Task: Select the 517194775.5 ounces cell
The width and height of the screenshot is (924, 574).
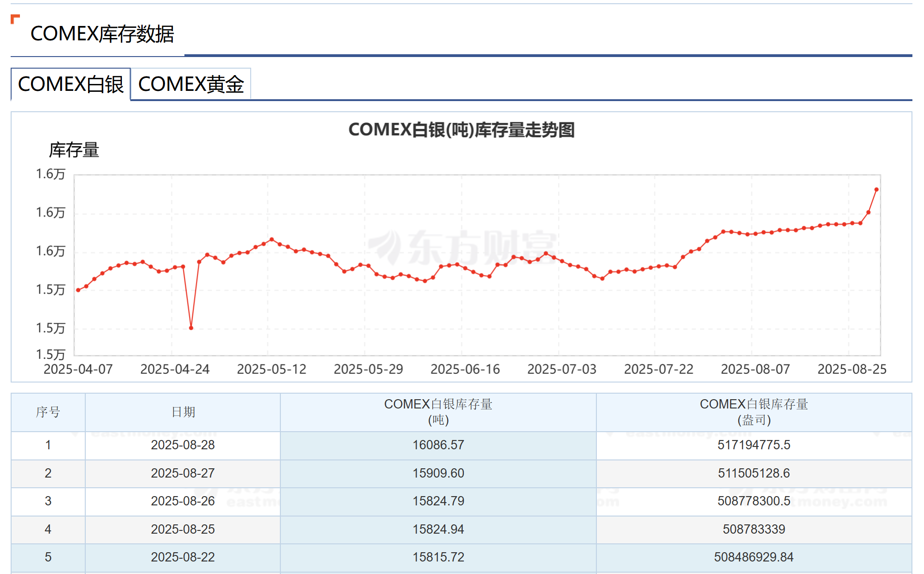Action: pyautogui.click(x=753, y=445)
